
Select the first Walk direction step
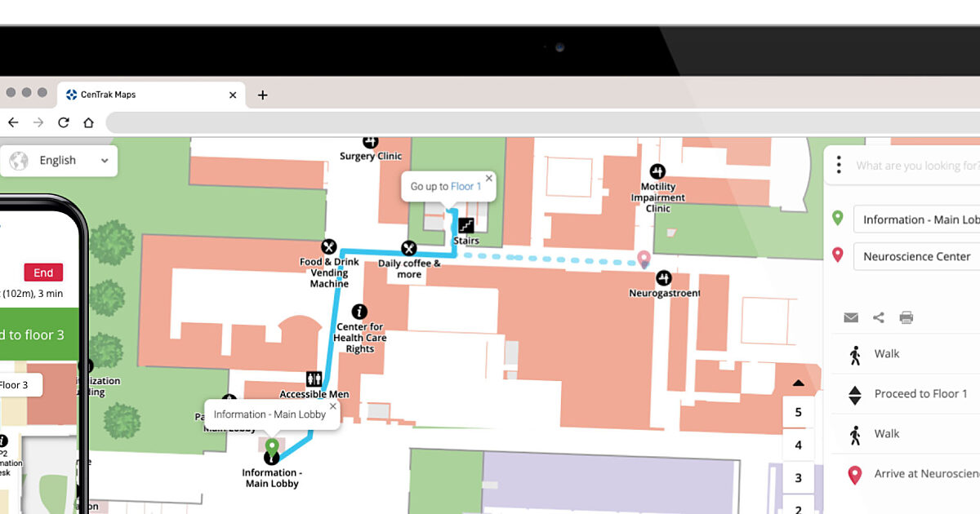point(906,354)
